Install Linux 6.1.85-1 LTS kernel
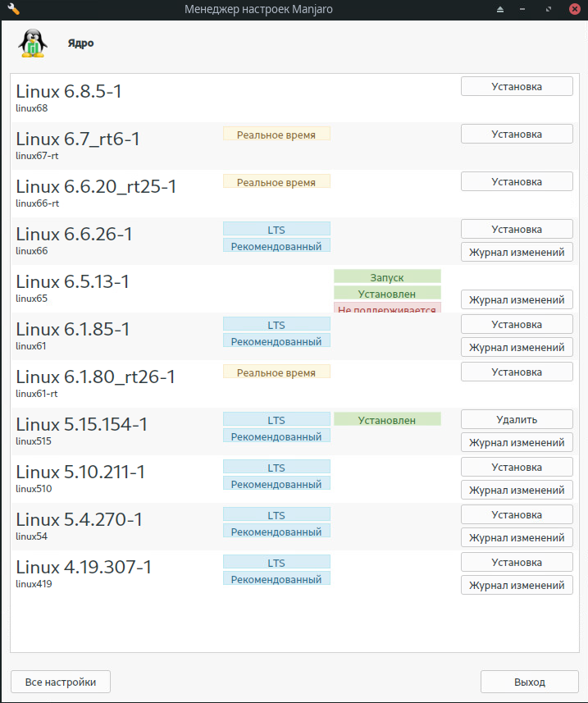The height and width of the screenshot is (703, 588). [x=517, y=324]
